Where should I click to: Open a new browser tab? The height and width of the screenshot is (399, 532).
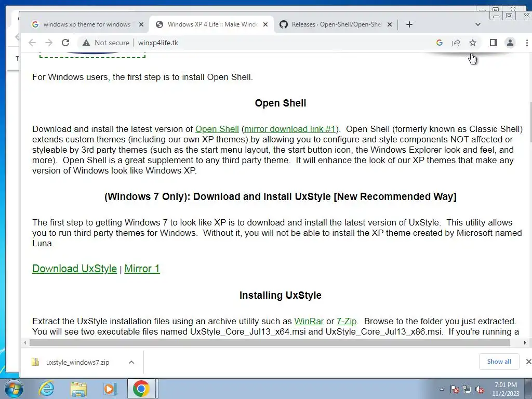point(409,24)
